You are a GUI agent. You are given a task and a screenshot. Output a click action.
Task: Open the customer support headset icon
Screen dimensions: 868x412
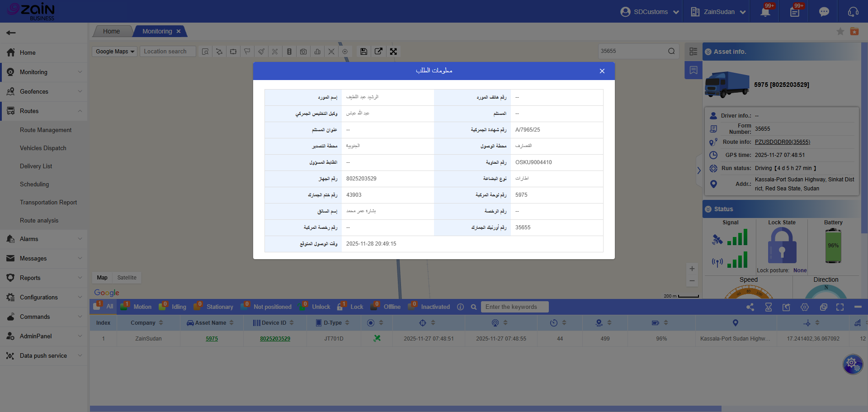pyautogui.click(x=853, y=12)
